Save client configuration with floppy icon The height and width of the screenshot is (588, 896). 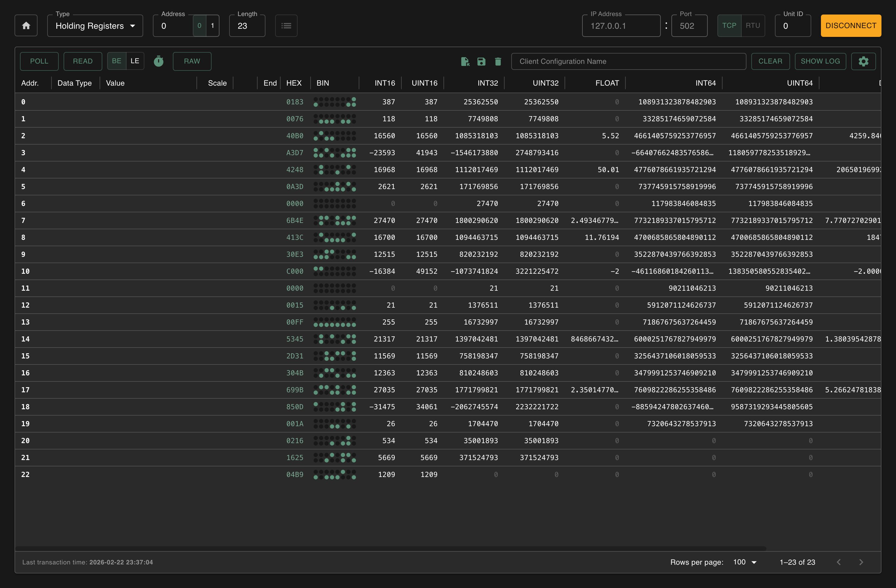481,61
